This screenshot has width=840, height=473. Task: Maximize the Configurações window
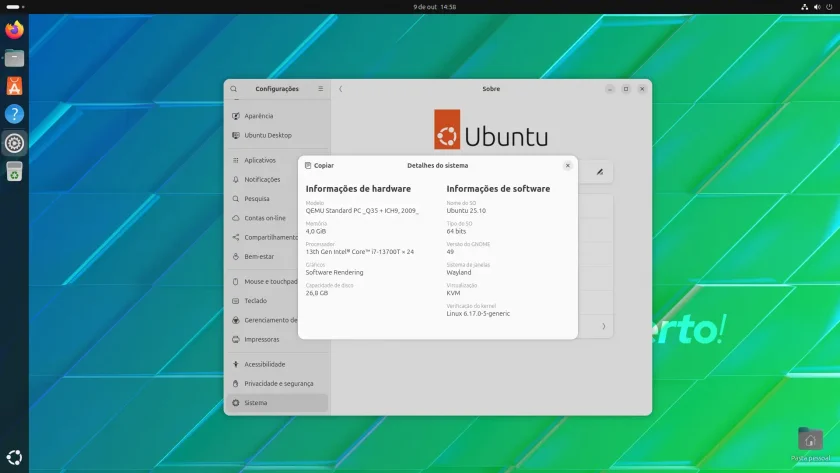pyautogui.click(x=626, y=89)
